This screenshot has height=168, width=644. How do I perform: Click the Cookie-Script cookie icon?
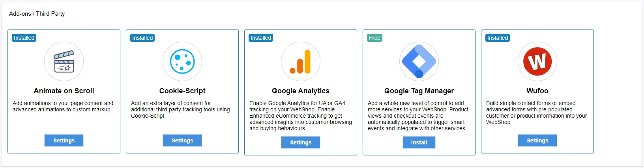(x=182, y=61)
